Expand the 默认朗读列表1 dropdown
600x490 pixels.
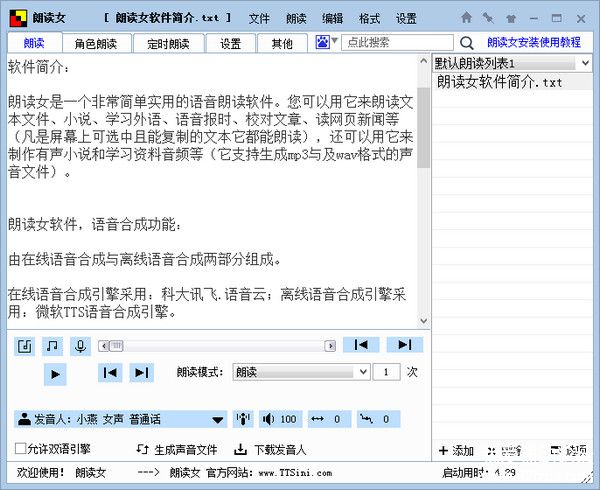[585, 64]
